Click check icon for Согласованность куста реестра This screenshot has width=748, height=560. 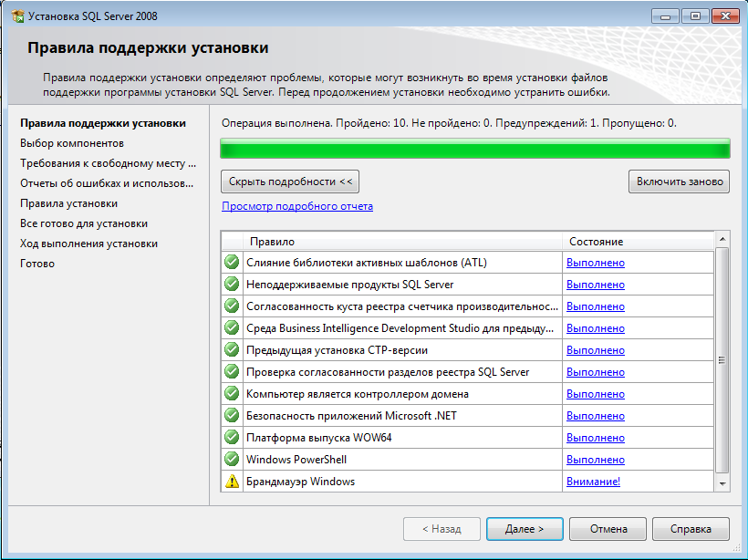click(x=232, y=306)
